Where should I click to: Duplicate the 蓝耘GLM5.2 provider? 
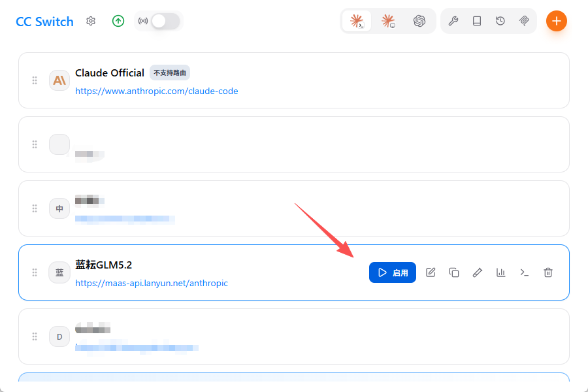pos(454,272)
